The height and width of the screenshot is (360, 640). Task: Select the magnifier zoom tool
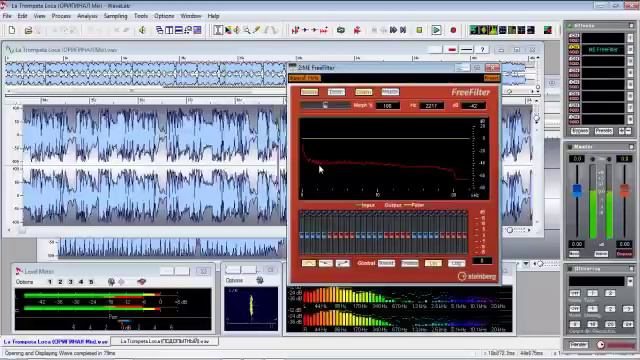[247, 30]
